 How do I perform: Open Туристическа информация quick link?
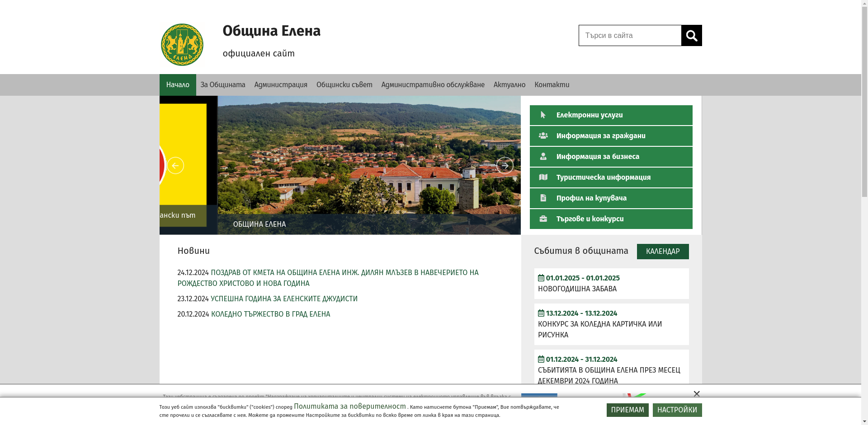(611, 177)
